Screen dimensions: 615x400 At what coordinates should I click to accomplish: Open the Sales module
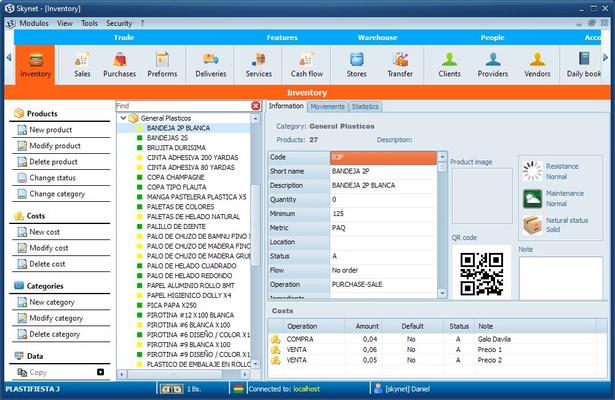pyautogui.click(x=82, y=65)
